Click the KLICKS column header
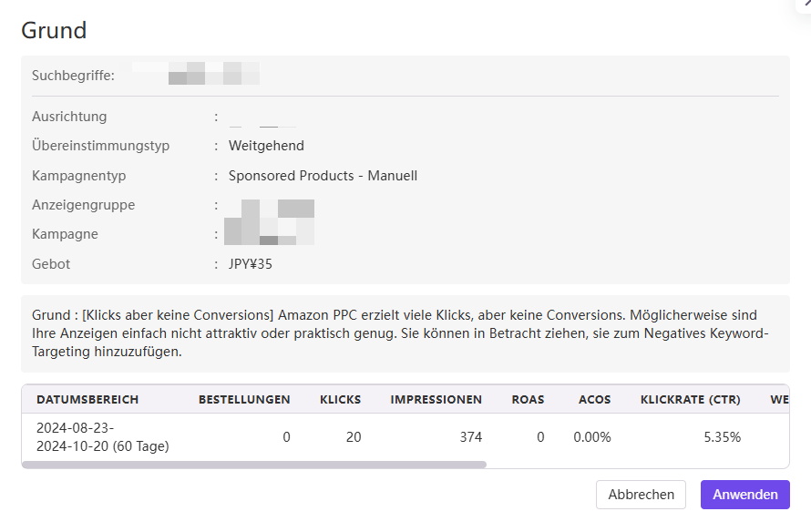 (340, 399)
